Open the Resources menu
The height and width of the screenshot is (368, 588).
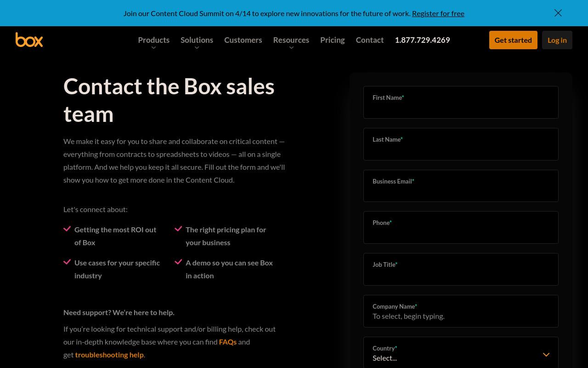291,40
